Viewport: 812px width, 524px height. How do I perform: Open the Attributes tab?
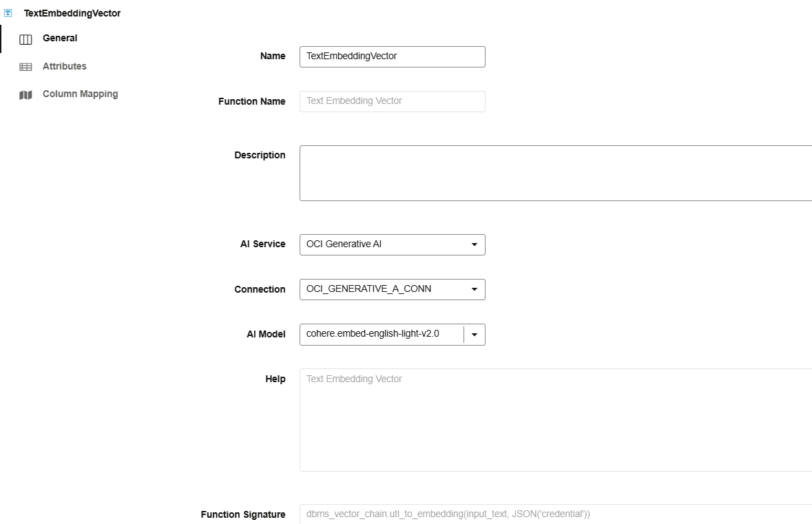point(64,66)
